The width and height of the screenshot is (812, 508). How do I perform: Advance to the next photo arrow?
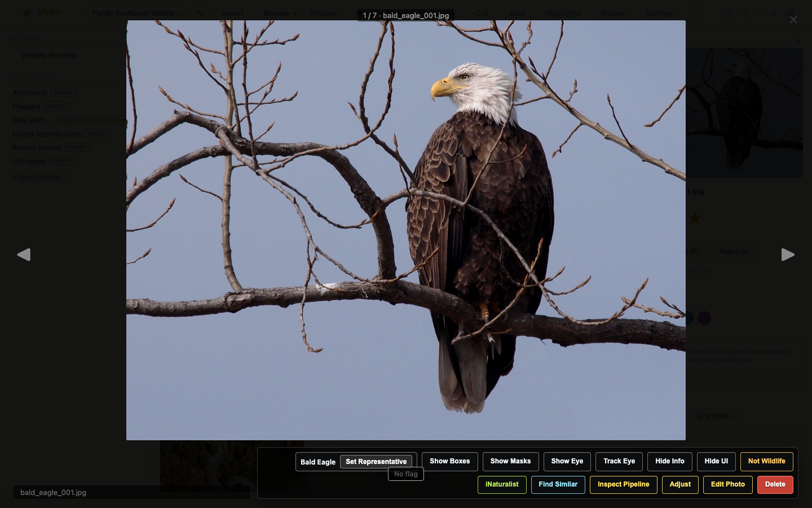788,255
